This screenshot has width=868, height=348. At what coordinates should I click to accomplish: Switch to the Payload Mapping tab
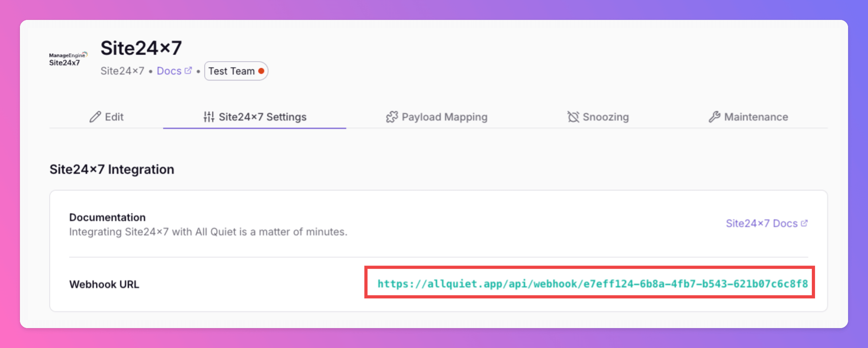(x=437, y=117)
